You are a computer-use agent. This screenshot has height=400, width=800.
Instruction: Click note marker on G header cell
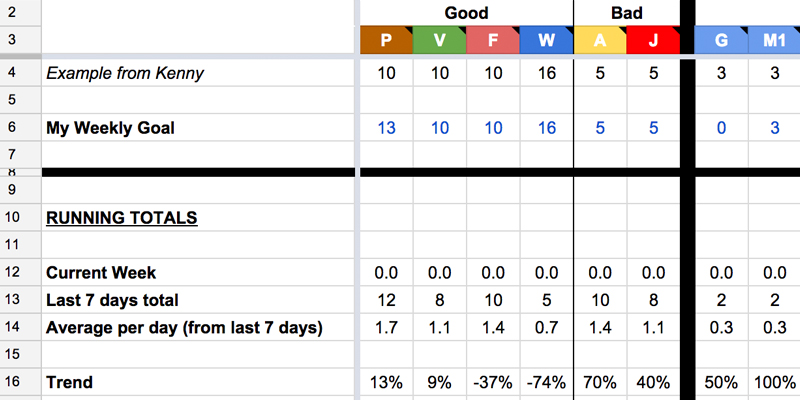(743, 30)
